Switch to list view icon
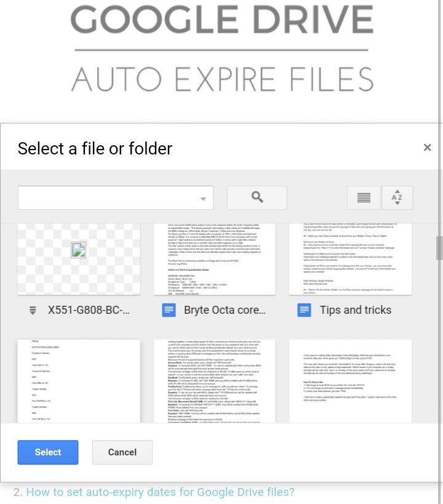443x504 pixels. pyautogui.click(x=364, y=198)
